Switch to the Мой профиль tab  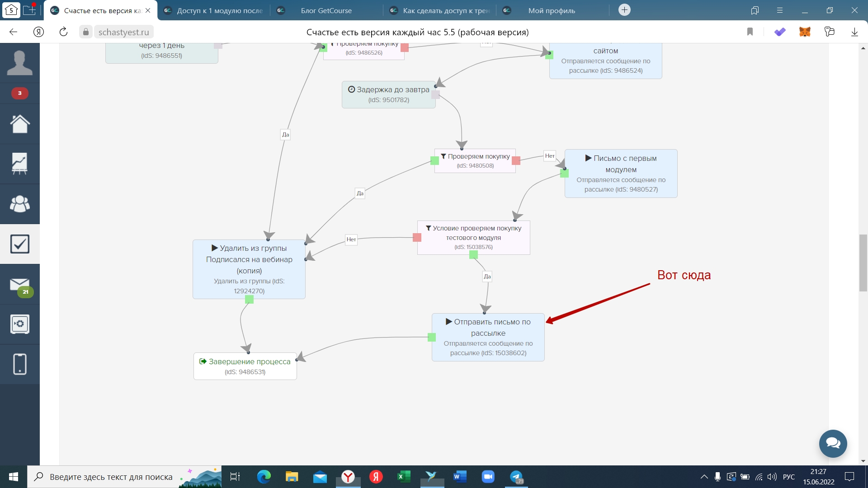point(551,10)
